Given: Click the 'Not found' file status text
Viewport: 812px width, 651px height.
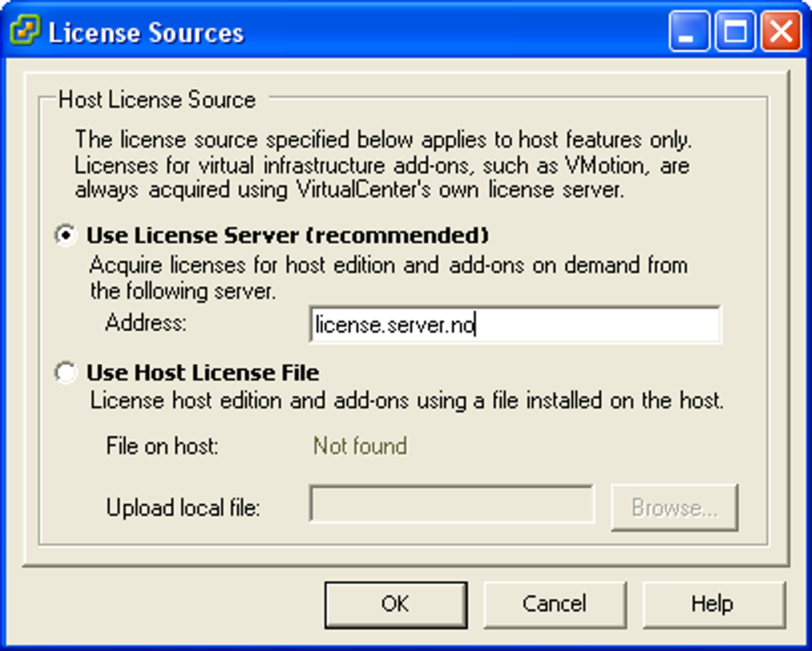Looking at the screenshot, I should point(360,446).
